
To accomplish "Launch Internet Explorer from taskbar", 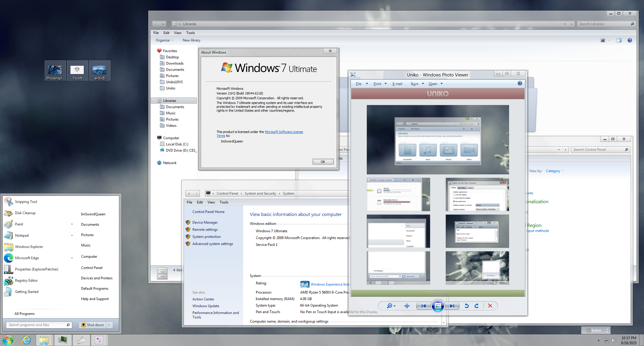I will (27, 340).
